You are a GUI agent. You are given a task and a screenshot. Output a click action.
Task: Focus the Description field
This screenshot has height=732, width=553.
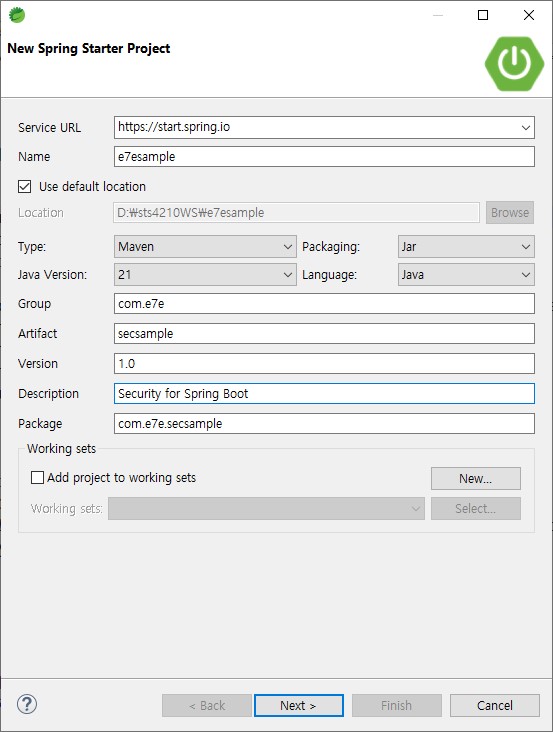[x=324, y=394]
